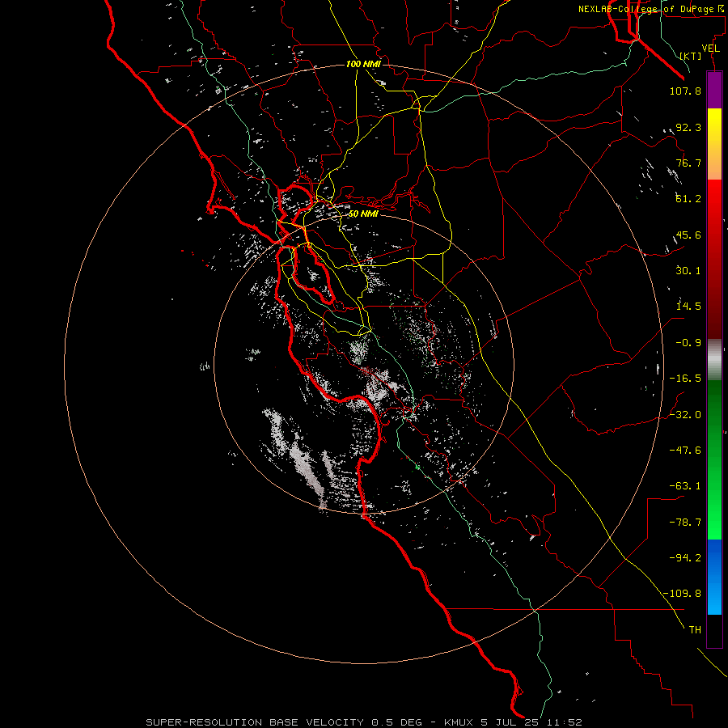Click the 92.3 velocity scale value
The image size is (728, 728).
coord(688,127)
